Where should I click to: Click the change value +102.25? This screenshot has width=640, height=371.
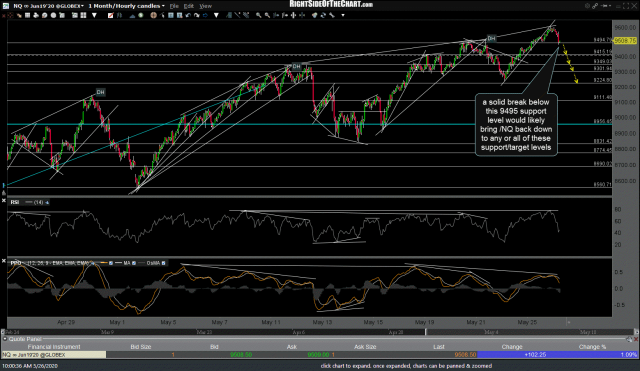point(535,355)
